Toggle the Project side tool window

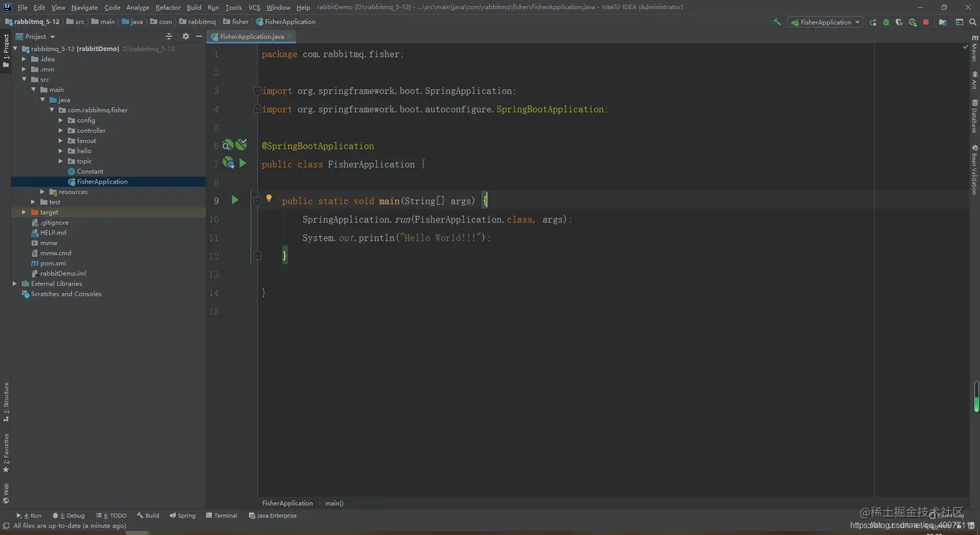click(6, 51)
